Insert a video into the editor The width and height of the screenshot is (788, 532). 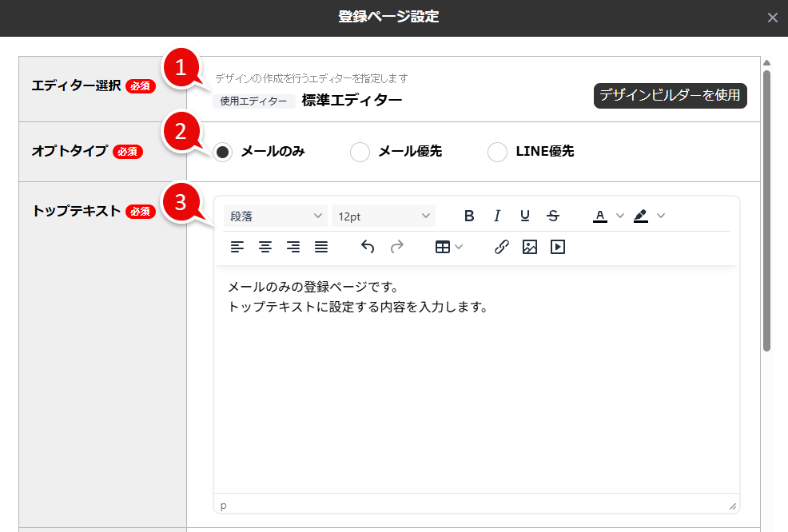pyautogui.click(x=557, y=247)
